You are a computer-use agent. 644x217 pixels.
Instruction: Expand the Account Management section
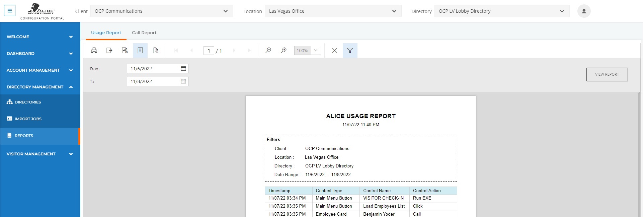click(x=40, y=70)
